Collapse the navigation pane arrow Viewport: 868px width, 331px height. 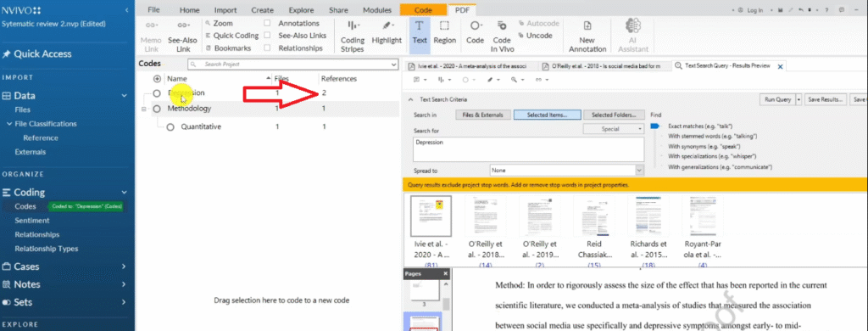pyautogui.click(x=127, y=10)
